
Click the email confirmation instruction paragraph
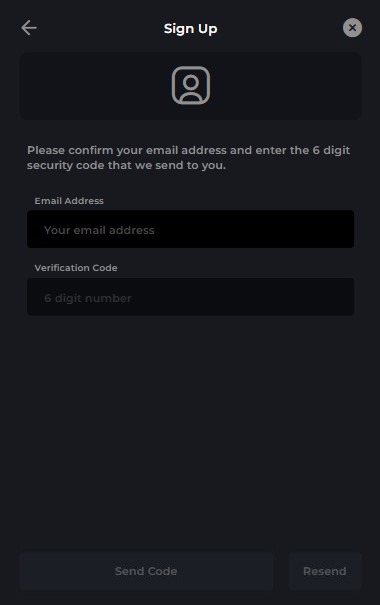189,158
